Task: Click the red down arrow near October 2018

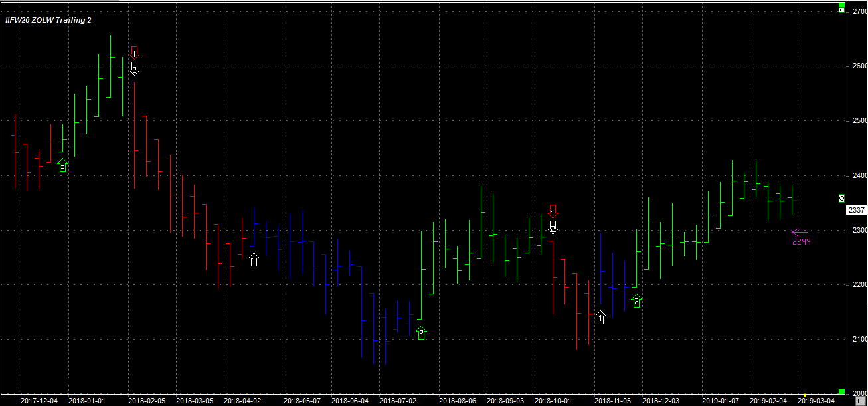Action: pos(553,211)
